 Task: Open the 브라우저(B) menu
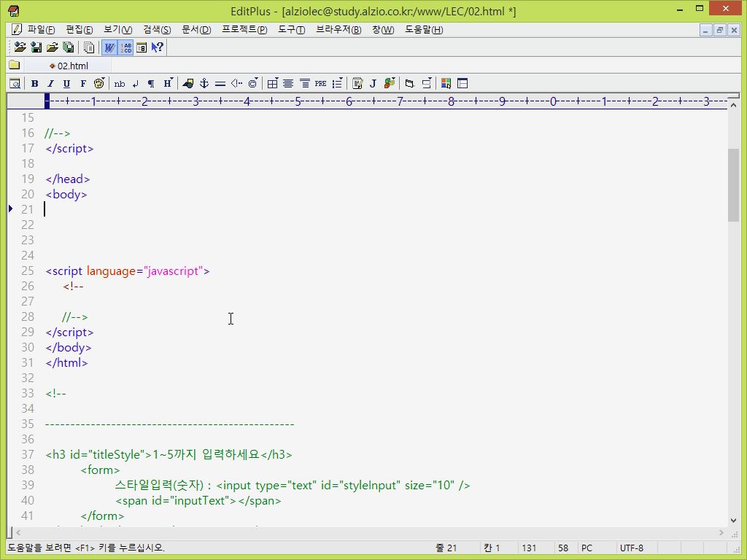coord(338,29)
